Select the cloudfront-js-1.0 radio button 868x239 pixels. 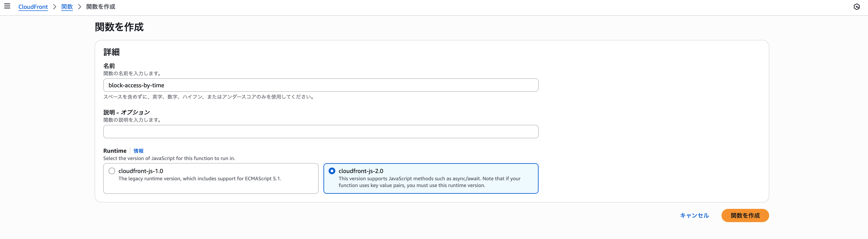[x=112, y=171]
